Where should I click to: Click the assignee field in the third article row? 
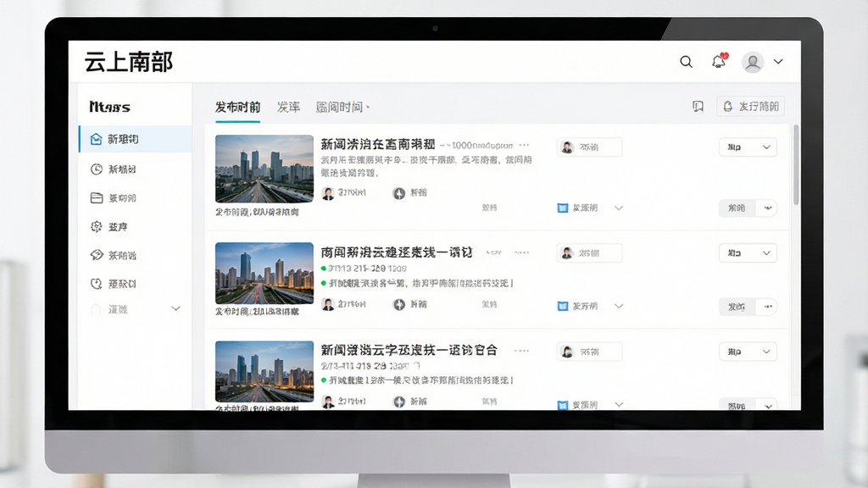click(589, 352)
